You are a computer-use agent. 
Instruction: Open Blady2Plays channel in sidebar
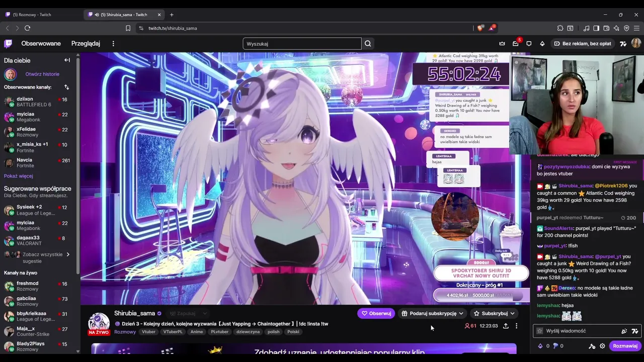pos(38,346)
